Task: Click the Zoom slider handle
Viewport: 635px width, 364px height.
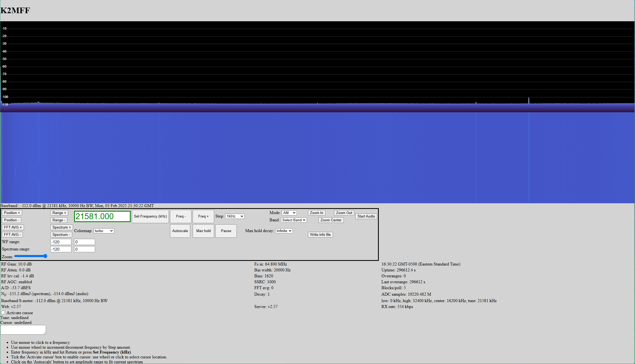Action: [x=45, y=256]
